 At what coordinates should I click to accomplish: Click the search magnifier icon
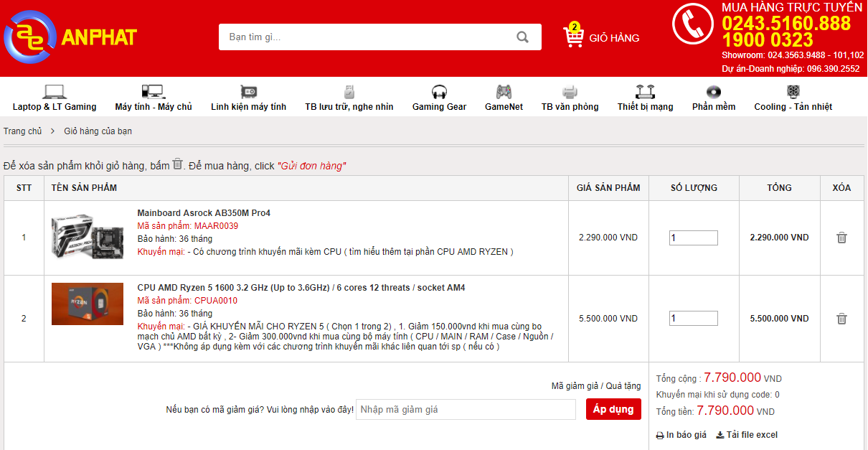tap(523, 37)
